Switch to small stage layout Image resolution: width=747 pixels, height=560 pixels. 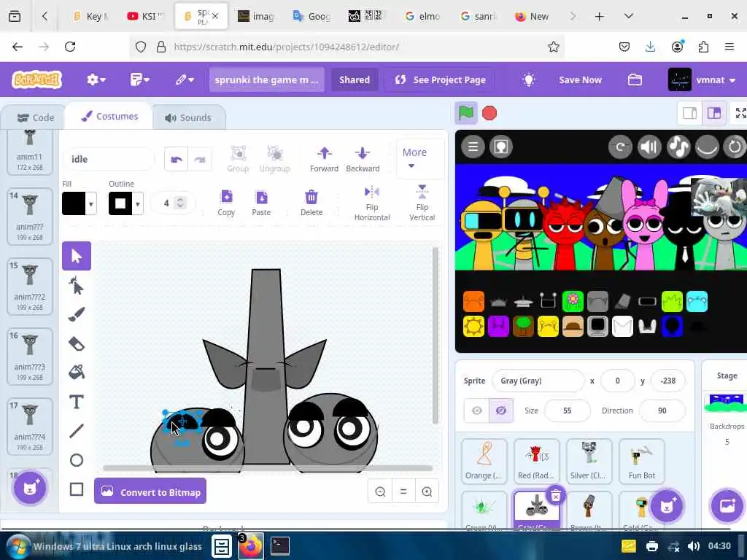click(689, 113)
